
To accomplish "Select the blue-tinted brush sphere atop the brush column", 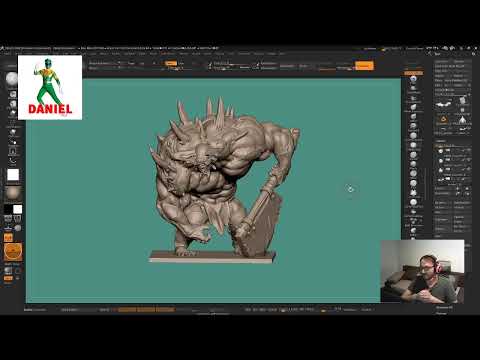I will [x=413, y=79].
